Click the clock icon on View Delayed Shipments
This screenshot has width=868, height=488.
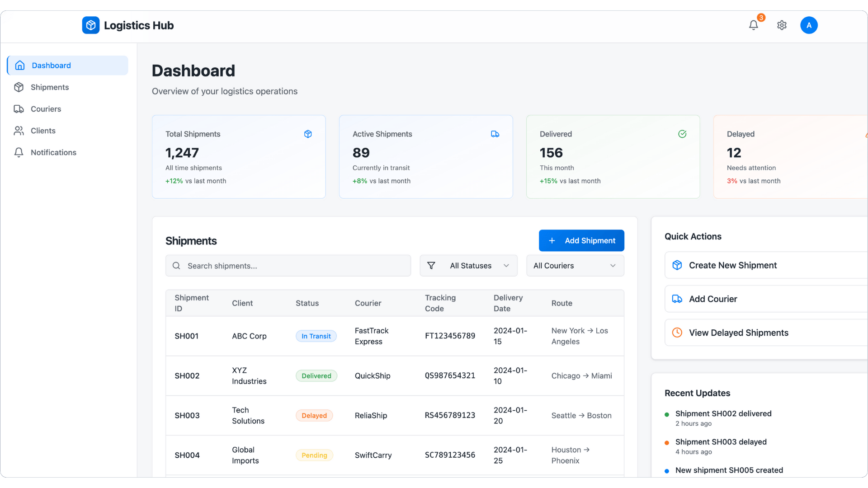coord(677,333)
